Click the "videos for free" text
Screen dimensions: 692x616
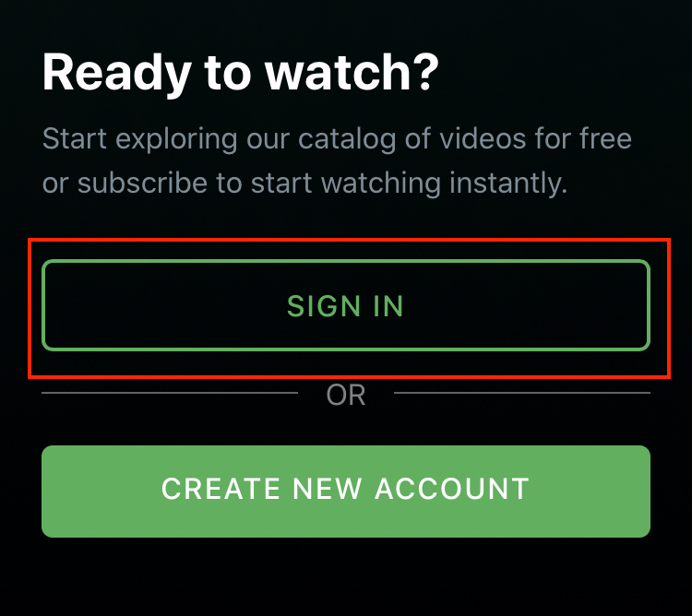tap(535, 138)
